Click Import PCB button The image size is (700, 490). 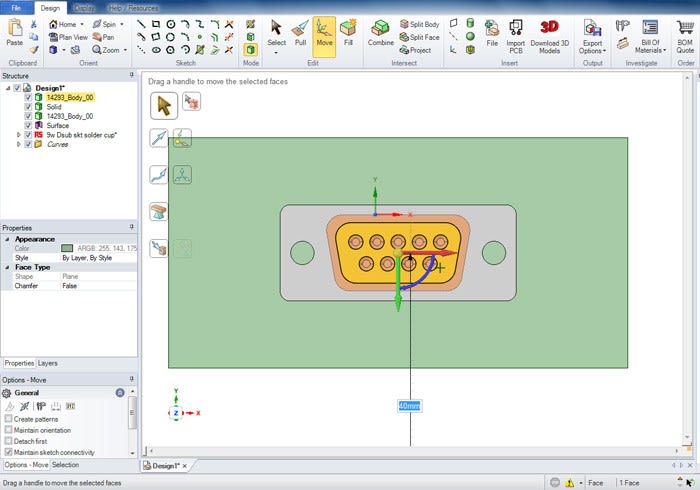pos(516,37)
